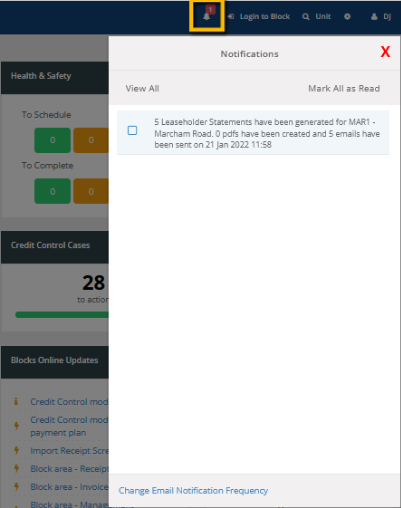Click orange To Complete count box

(x=91, y=191)
